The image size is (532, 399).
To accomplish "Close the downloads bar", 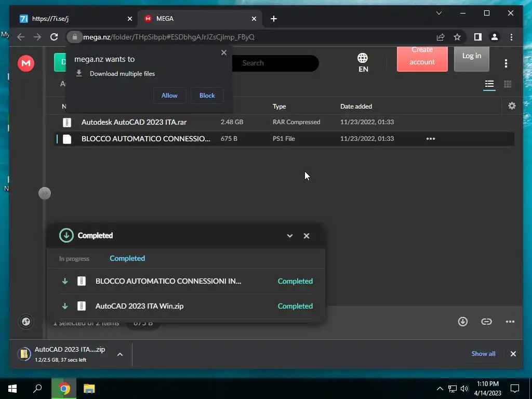I will [513, 354].
